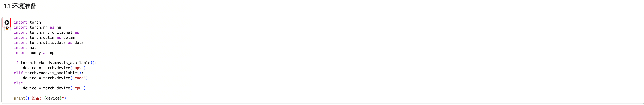The image size is (644, 105).
Task: Click the R badge icon below run button
Action: (x=7, y=28)
